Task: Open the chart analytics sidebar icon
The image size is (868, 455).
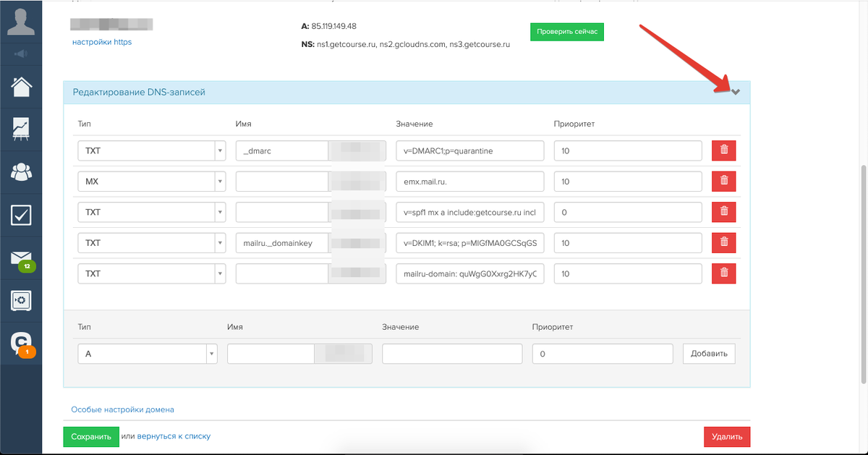Action: 21,129
